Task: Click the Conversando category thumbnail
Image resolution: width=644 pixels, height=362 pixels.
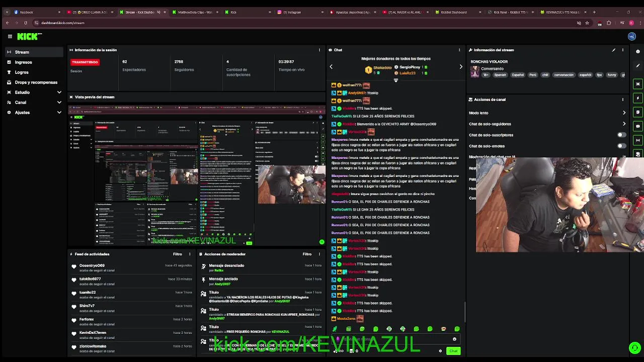Action: 474,72
